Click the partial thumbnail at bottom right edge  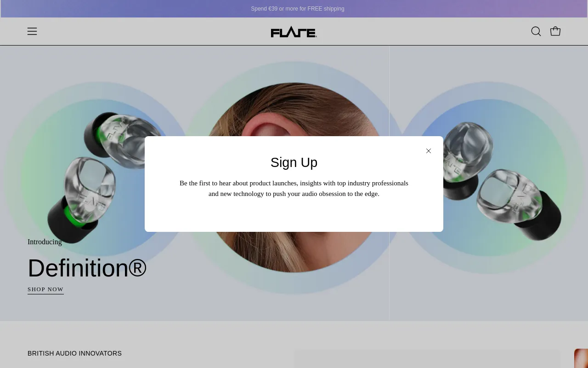coord(581,359)
